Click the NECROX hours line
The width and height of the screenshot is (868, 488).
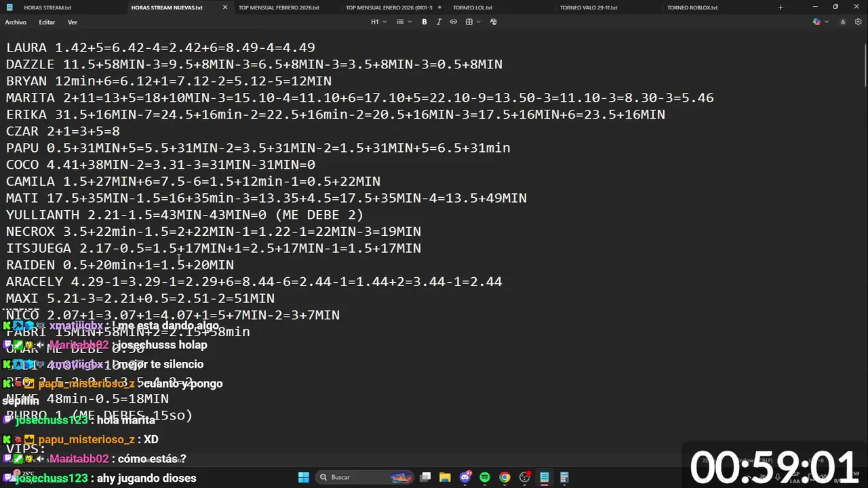pyautogui.click(x=214, y=232)
